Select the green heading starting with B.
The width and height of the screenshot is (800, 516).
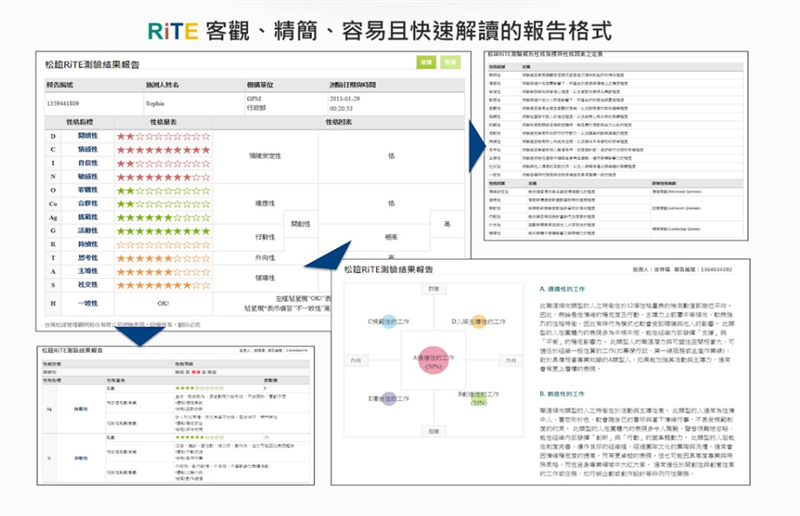(x=562, y=394)
